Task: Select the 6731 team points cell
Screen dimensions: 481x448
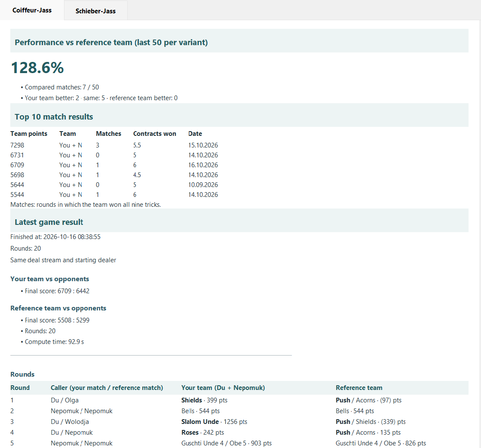Action: [x=17, y=155]
